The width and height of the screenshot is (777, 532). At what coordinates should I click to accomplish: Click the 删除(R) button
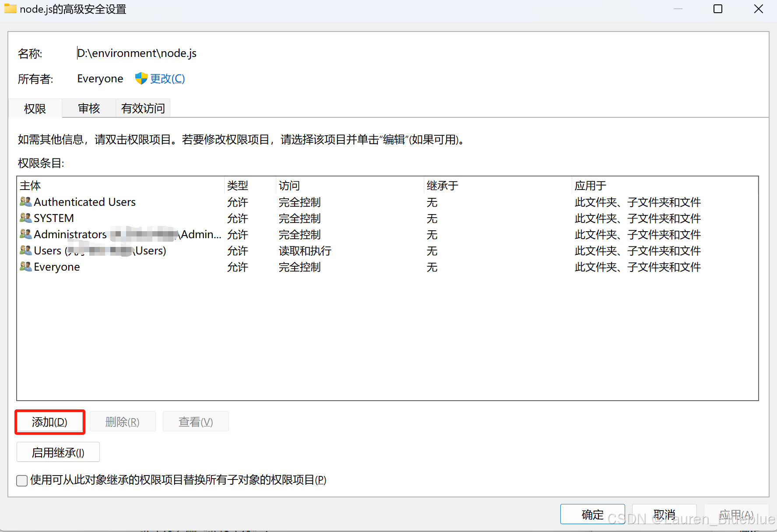coord(123,422)
